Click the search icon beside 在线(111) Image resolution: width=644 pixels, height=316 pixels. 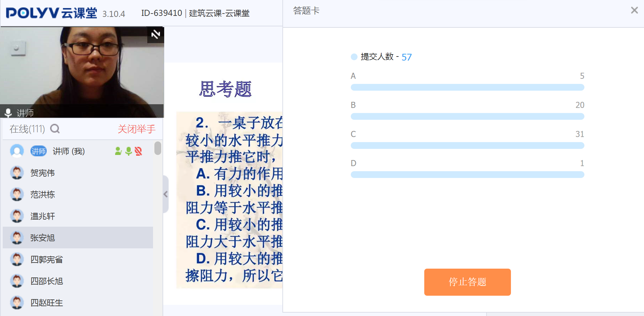[x=55, y=129]
